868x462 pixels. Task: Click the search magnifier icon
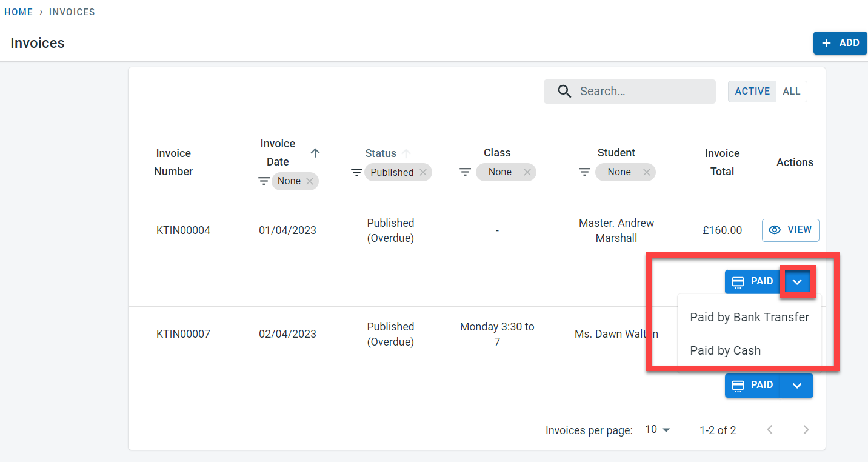564,92
